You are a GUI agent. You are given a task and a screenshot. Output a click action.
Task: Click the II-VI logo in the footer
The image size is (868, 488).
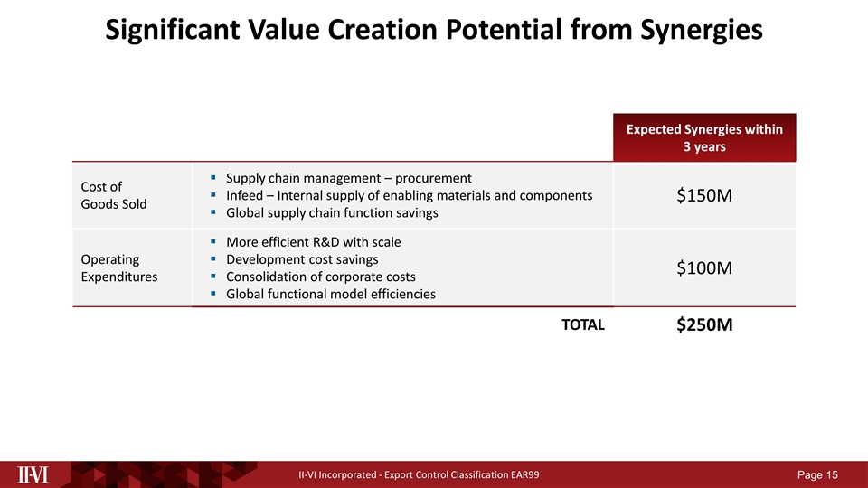point(33,474)
